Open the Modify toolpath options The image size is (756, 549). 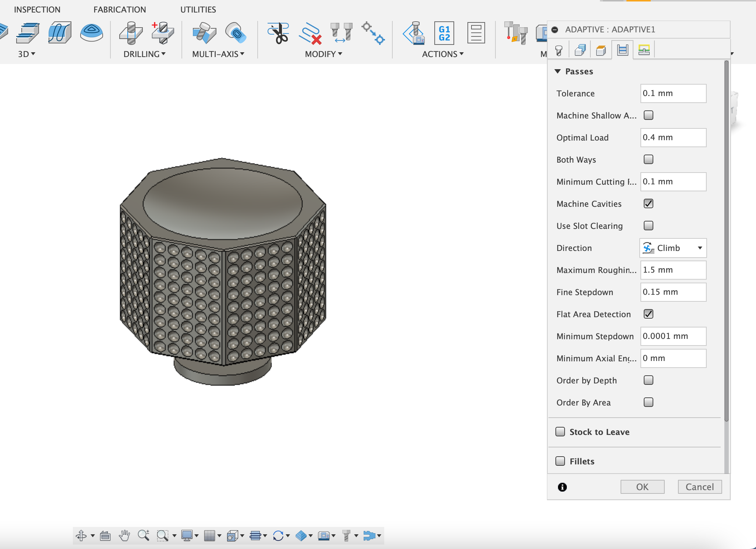(322, 53)
